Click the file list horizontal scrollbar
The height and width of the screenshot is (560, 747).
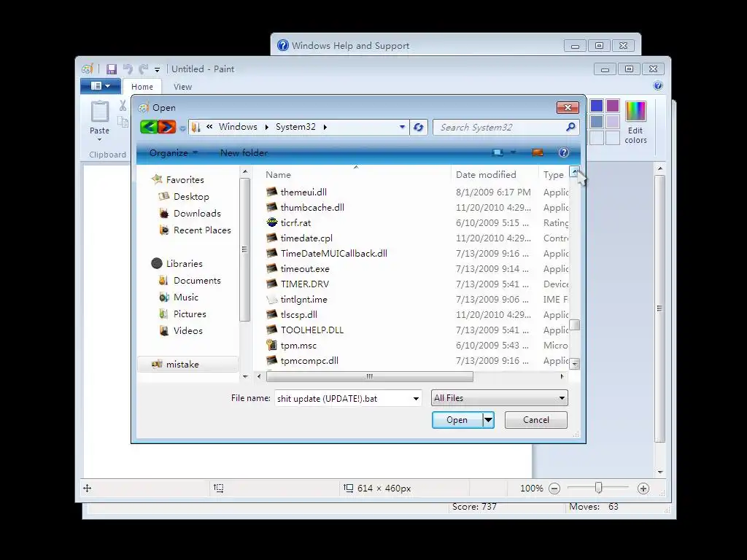[370, 377]
